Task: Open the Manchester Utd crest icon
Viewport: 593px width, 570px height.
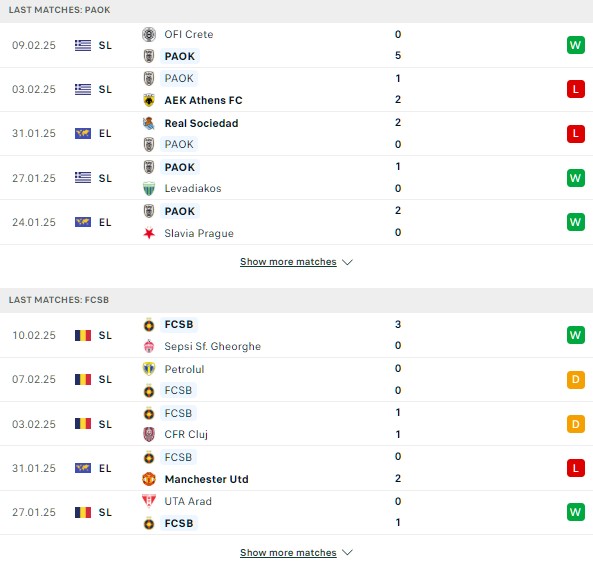Action: pos(149,479)
